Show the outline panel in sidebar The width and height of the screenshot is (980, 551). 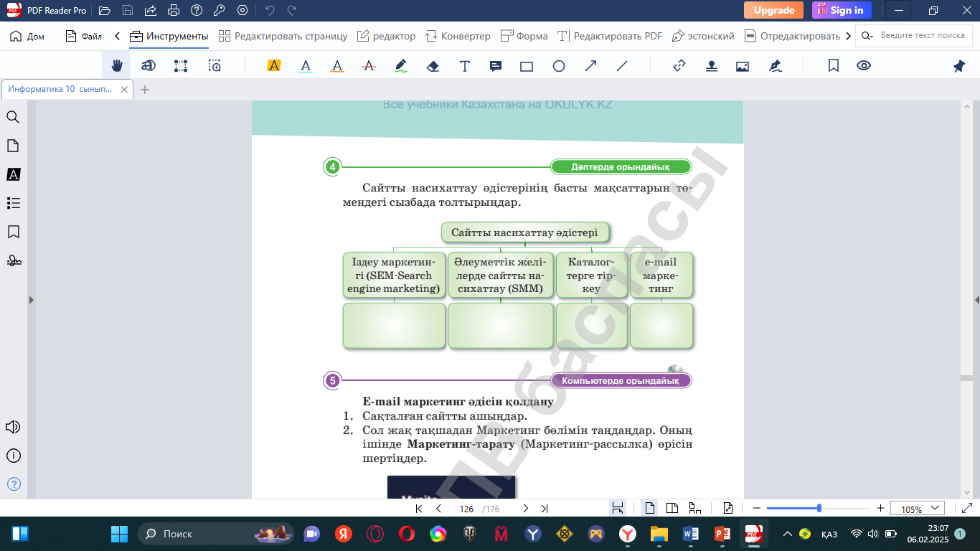pyautogui.click(x=13, y=203)
